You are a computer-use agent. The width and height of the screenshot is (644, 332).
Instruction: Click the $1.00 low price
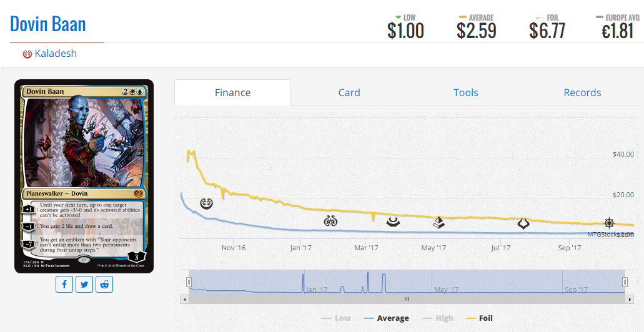(405, 31)
